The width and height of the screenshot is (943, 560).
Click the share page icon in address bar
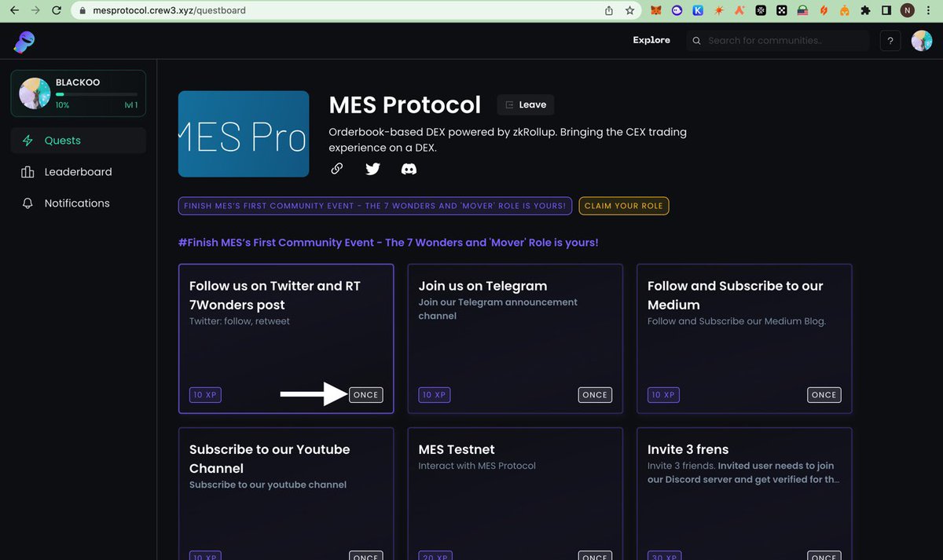pyautogui.click(x=609, y=11)
